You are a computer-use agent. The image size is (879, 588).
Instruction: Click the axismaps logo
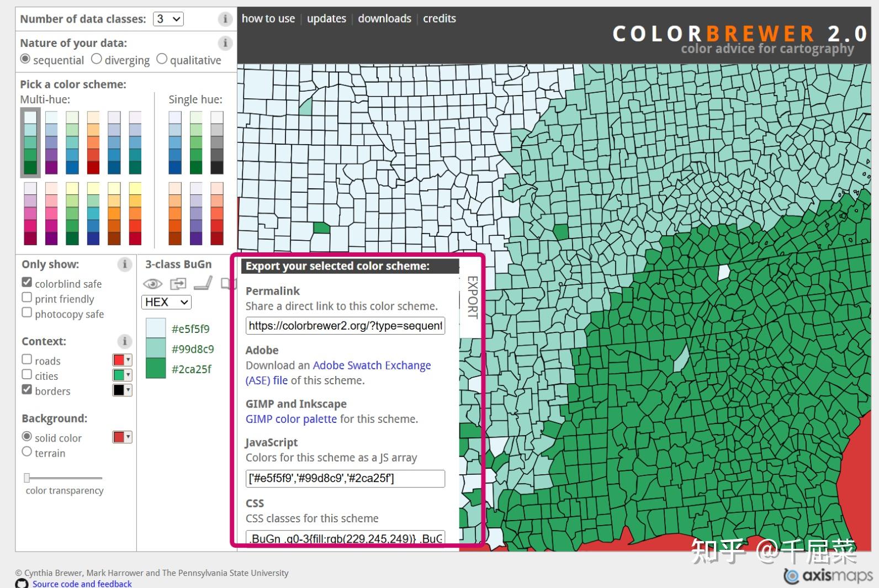828,575
